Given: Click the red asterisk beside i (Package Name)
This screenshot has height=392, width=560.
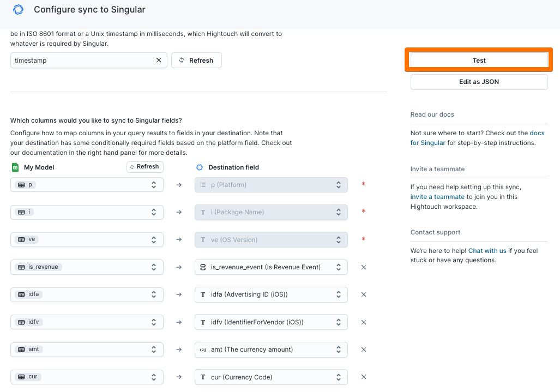Looking at the screenshot, I should [x=364, y=211].
